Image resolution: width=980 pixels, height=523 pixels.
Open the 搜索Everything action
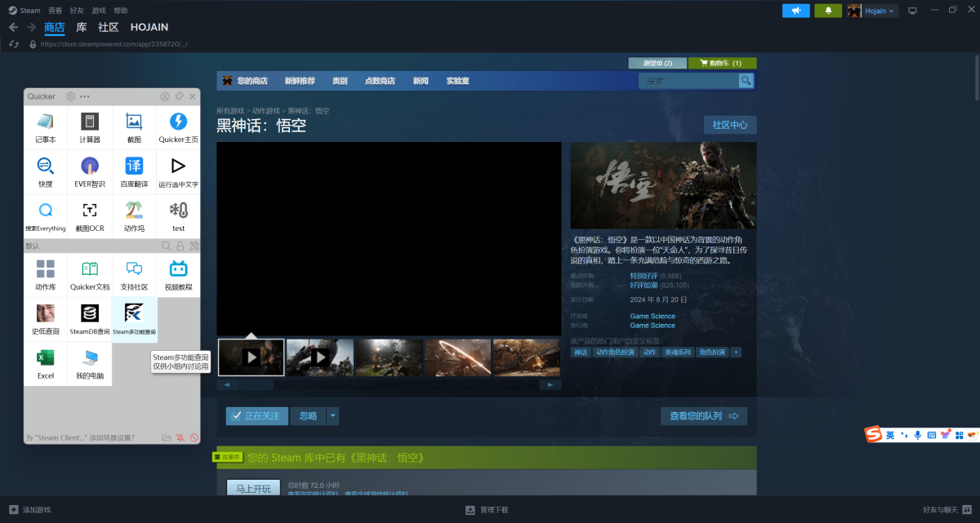(46, 216)
